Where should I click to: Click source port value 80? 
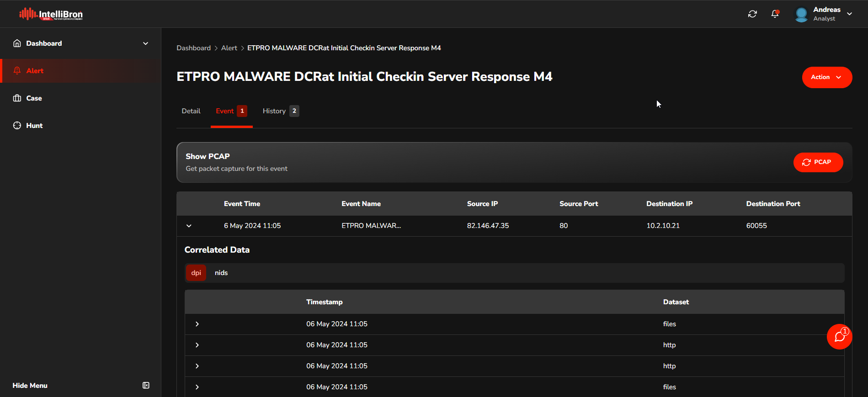click(564, 226)
